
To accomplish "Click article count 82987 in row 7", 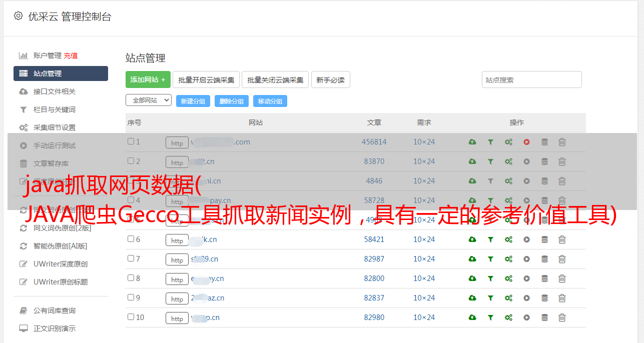I will click(x=374, y=259).
